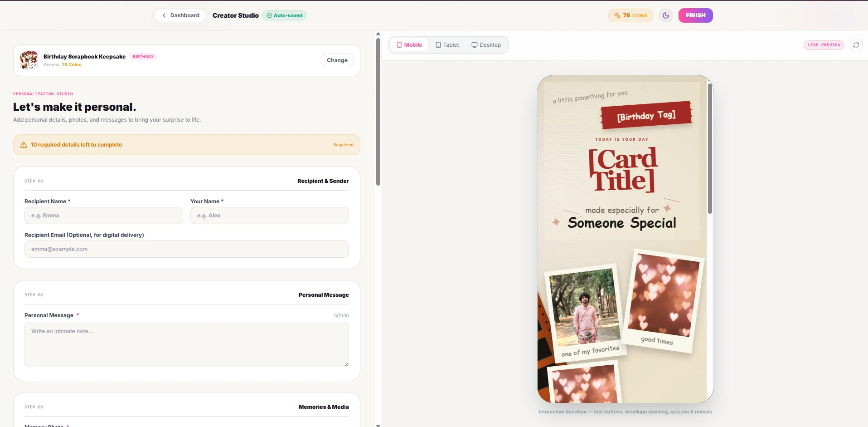Click the BIRTHDAY category tag
The image size is (868, 427).
143,57
